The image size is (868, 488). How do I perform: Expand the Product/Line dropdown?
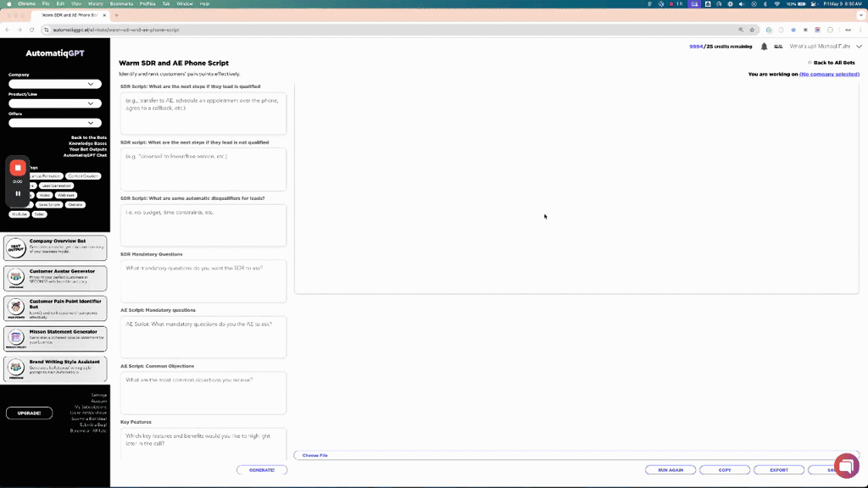point(55,103)
